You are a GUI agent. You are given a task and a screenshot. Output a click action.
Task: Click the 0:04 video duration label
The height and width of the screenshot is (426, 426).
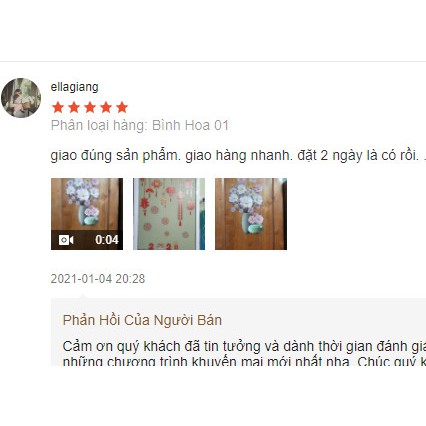tap(107, 240)
